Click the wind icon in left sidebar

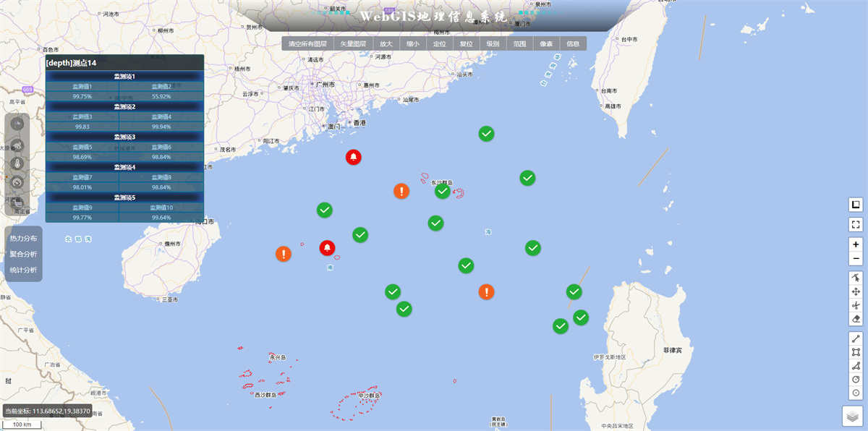pos(17,124)
